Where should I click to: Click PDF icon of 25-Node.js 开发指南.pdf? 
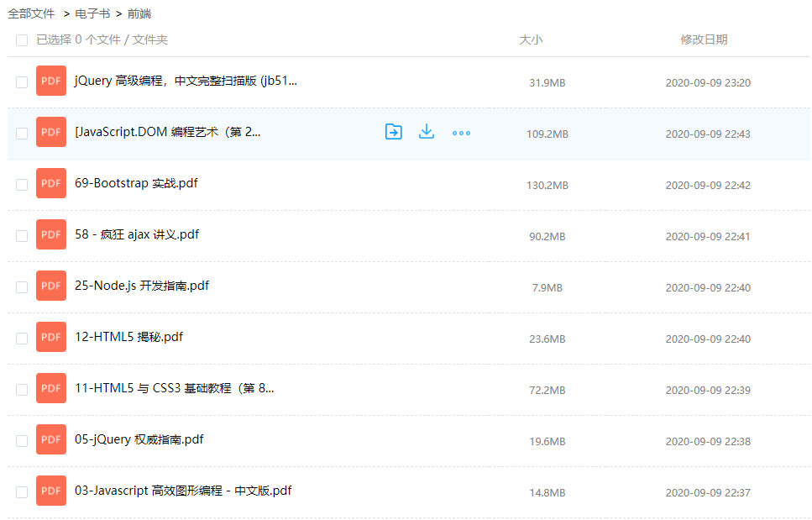(x=50, y=286)
